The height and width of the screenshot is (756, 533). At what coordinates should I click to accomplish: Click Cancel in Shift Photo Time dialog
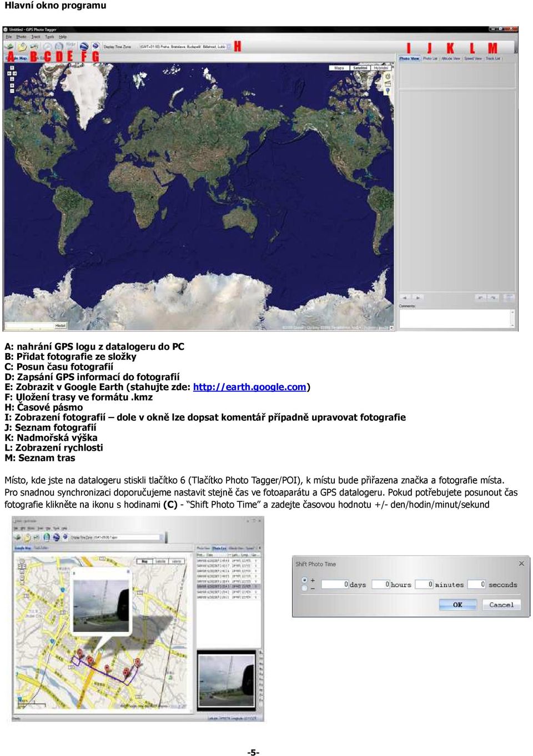tap(501, 604)
